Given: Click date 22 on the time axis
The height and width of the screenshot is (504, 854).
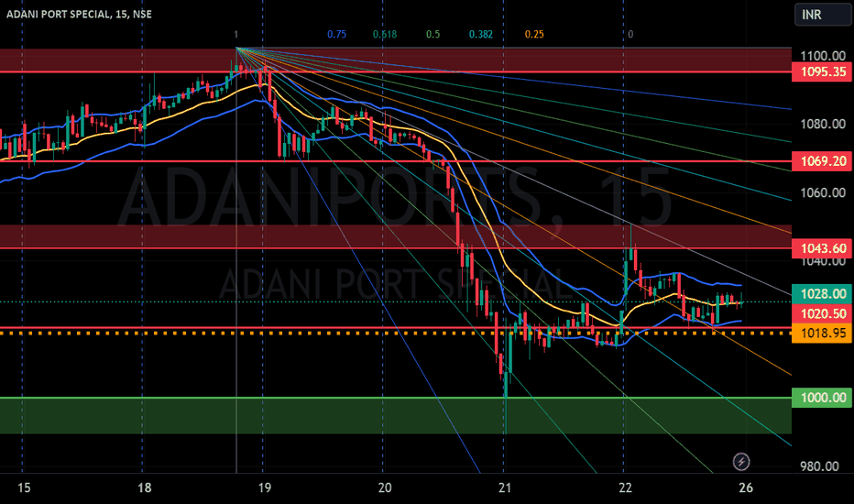Looking at the screenshot, I should pos(625,488).
